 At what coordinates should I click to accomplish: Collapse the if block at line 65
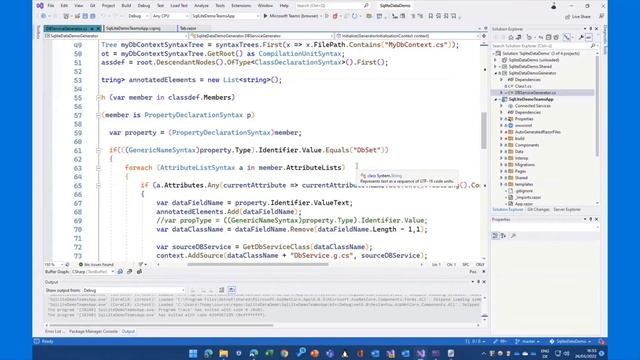(x=98, y=185)
